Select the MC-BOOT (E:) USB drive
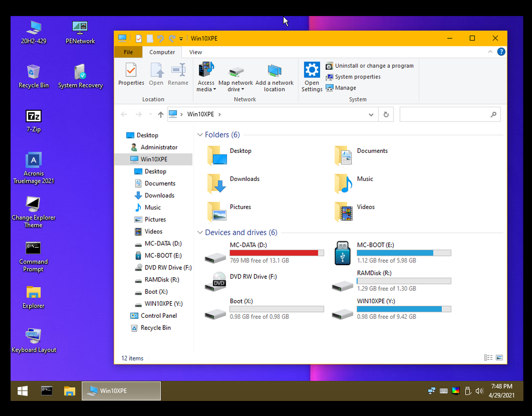Viewport: 532px width, 416px height. (392, 253)
